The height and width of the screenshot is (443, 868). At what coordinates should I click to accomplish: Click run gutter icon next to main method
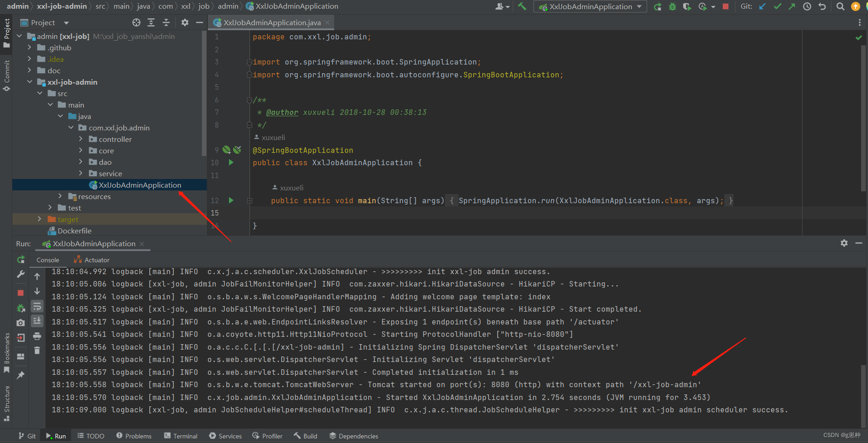(231, 200)
